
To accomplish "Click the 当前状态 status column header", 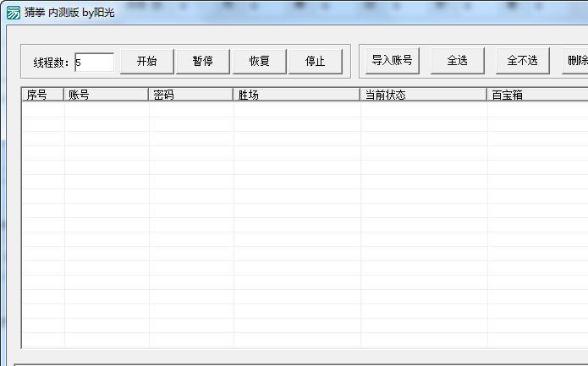I will [423, 95].
